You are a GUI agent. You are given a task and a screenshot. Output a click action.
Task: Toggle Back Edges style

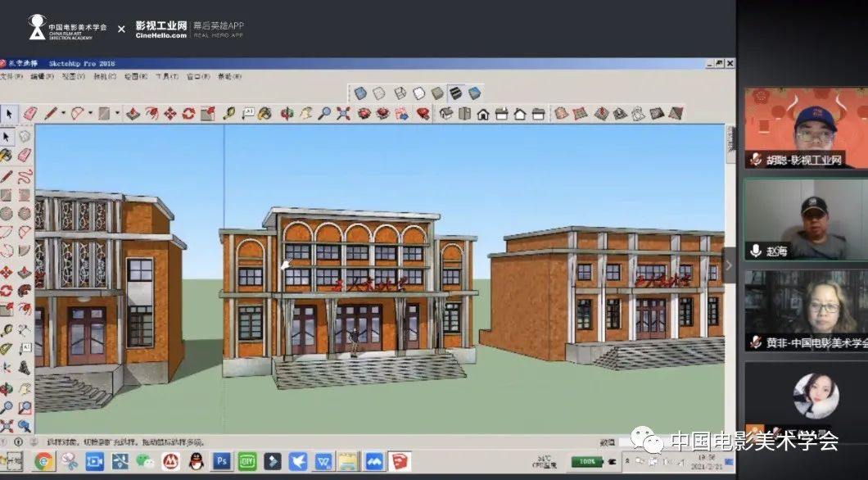pyautogui.click(x=380, y=93)
